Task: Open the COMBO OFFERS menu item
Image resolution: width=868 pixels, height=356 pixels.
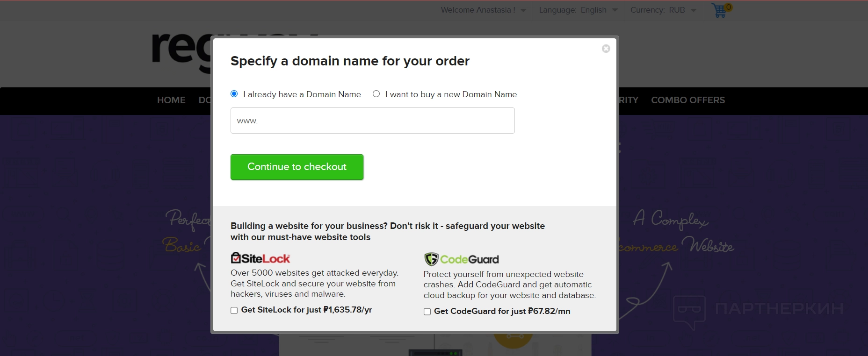Action: [x=688, y=100]
